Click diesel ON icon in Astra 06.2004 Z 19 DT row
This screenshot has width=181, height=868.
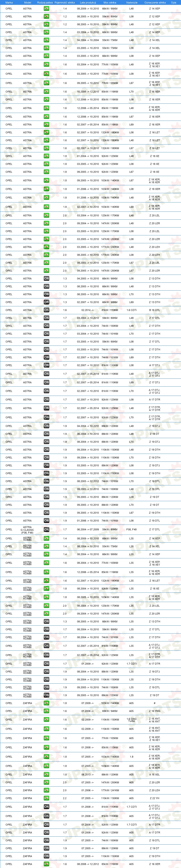pyautogui.click(x=47, y=434)
